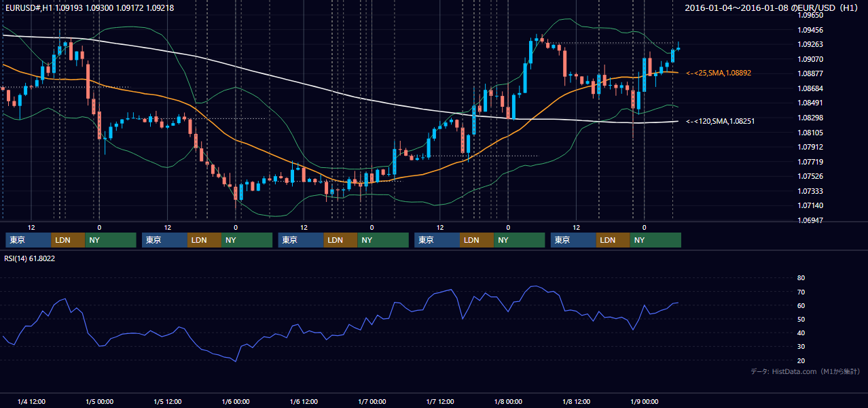The width and height of the screenshot is (868, 408).
Task: Click RSI scale value 20
Action: click(801, 361)
